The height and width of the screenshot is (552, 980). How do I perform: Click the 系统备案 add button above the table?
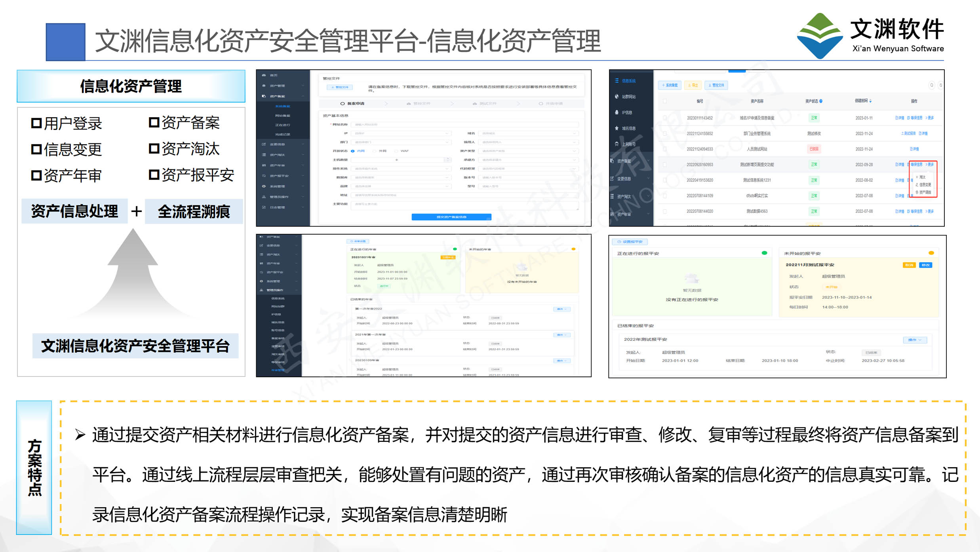[x=670, y=85]
